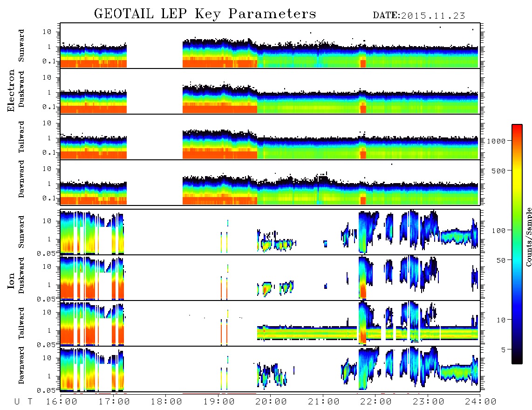
Task: Select the Ion Duskward axis label
Action: (21, 276)
